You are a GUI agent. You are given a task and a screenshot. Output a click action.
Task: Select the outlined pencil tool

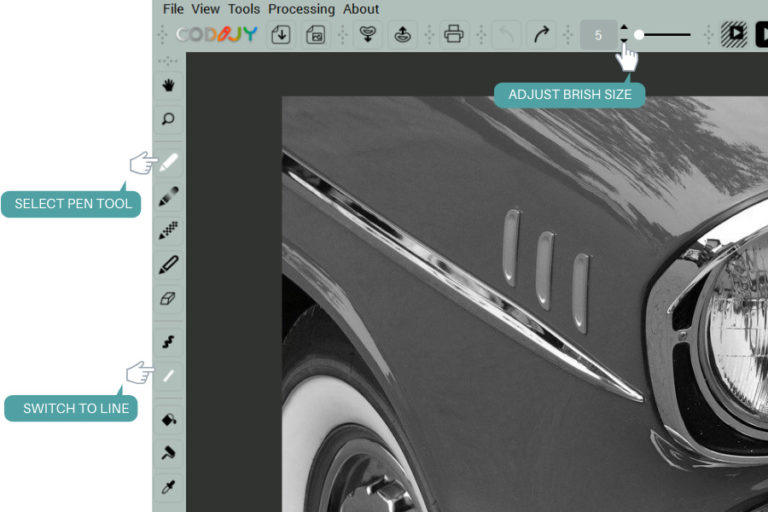(x=168, y=264)
